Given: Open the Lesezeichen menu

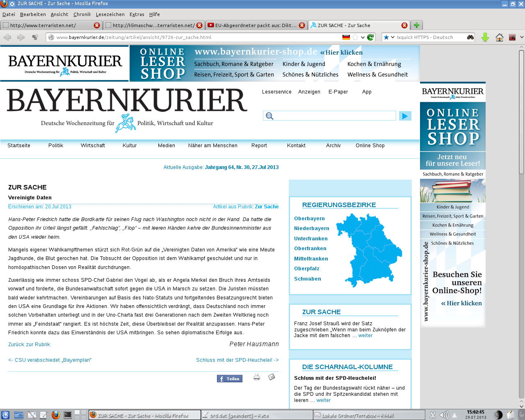Looking at the screenshot, I should point(110,14).
